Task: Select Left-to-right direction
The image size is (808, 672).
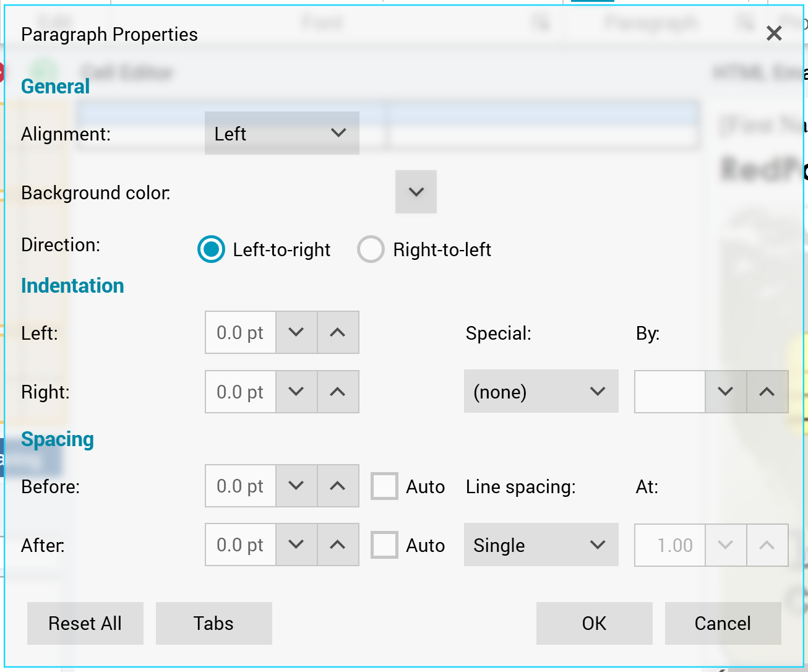Action: (x=212, y=249)
